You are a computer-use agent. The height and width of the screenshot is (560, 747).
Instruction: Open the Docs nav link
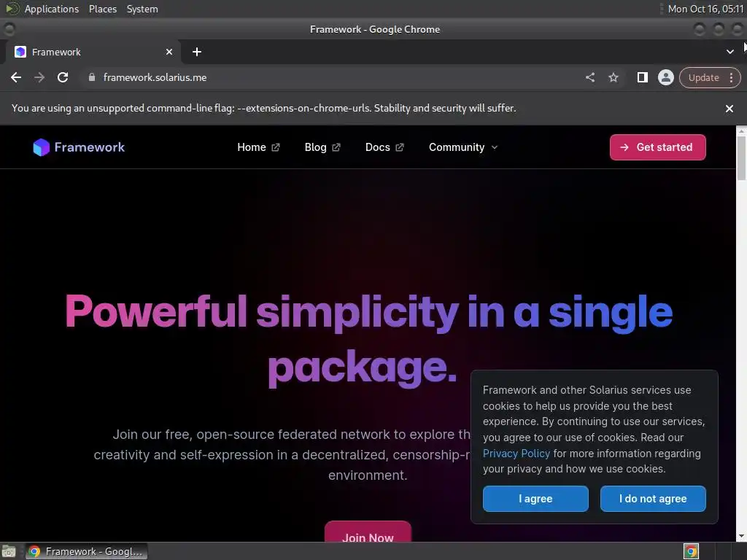tap(378, 147)
